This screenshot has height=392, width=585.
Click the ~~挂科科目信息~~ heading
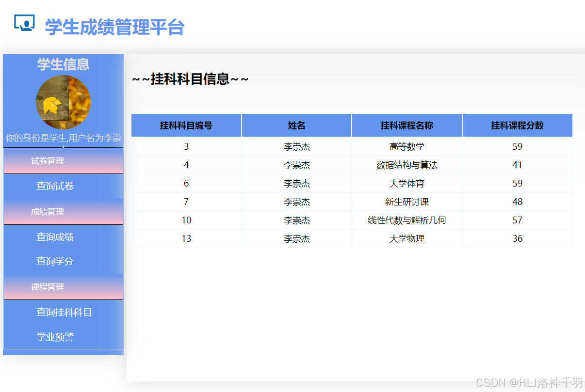[190, 79]
